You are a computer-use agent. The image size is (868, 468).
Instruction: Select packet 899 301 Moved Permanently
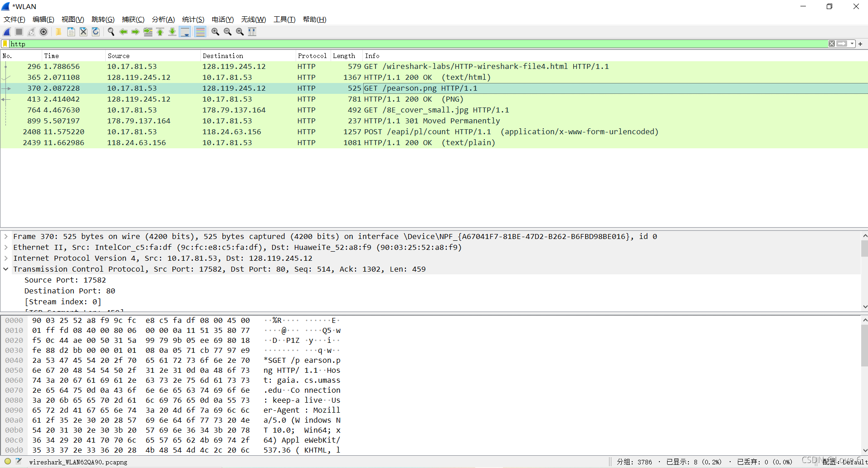[434, 121]
